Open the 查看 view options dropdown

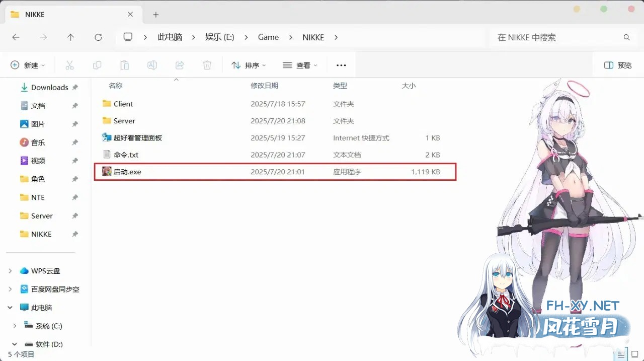tap(300, 64)
